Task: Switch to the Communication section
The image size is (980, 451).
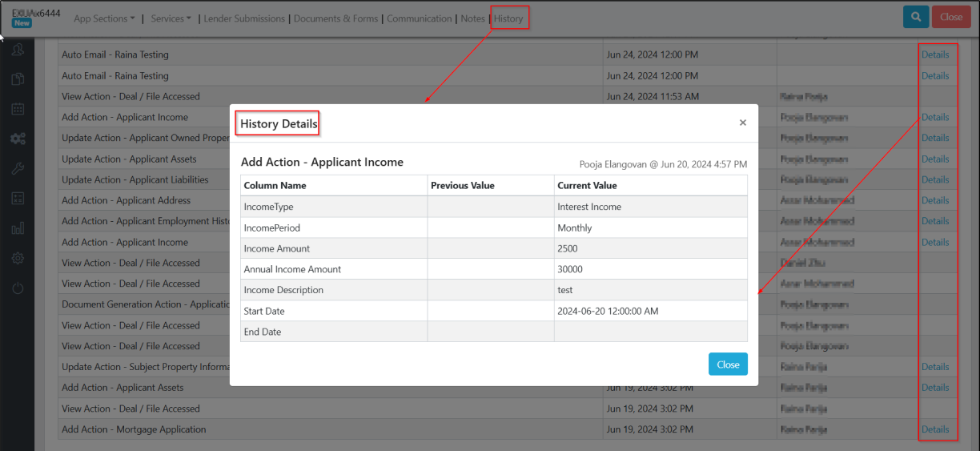Action: tap(420, 18)
